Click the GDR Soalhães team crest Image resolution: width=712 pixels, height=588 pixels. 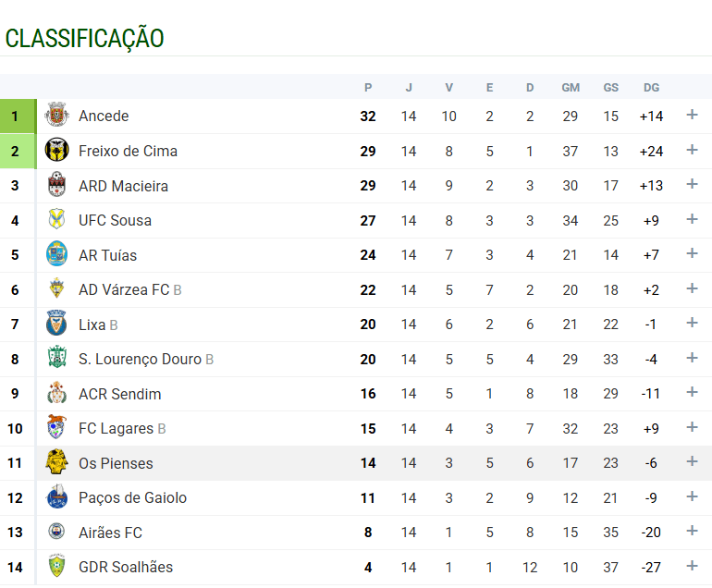(x=56, y=567)
